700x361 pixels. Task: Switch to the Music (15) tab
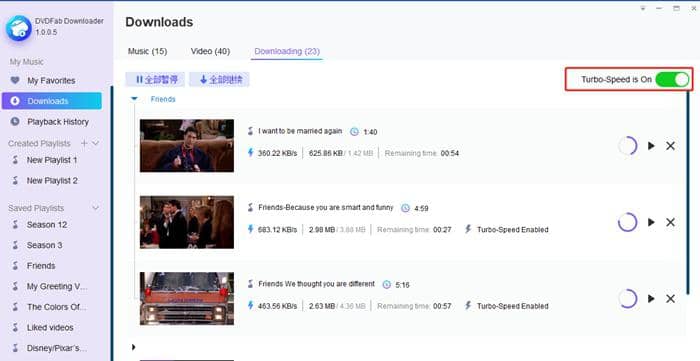point(147,51)
